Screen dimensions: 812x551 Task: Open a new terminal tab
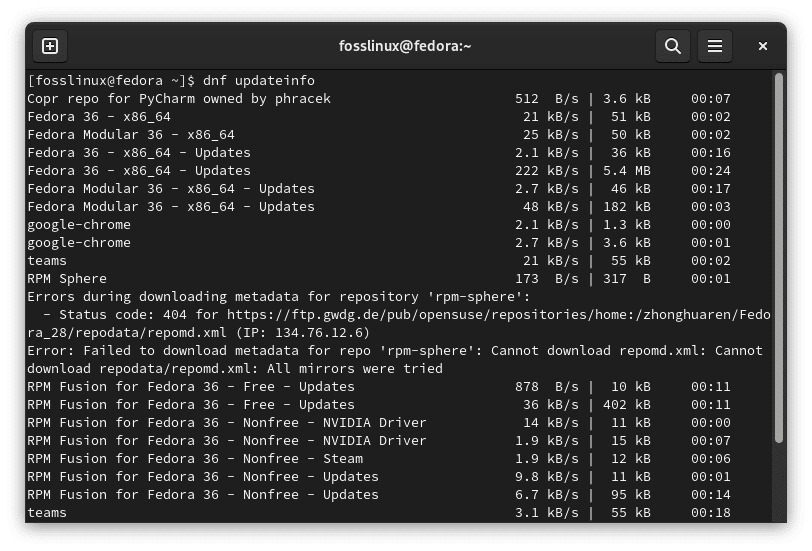[50, 46]
